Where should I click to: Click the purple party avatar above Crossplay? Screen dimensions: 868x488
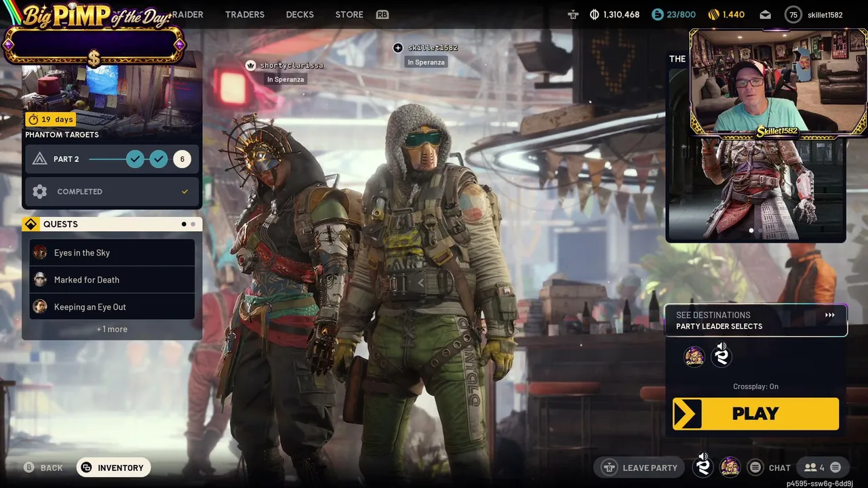coord(694,357)
